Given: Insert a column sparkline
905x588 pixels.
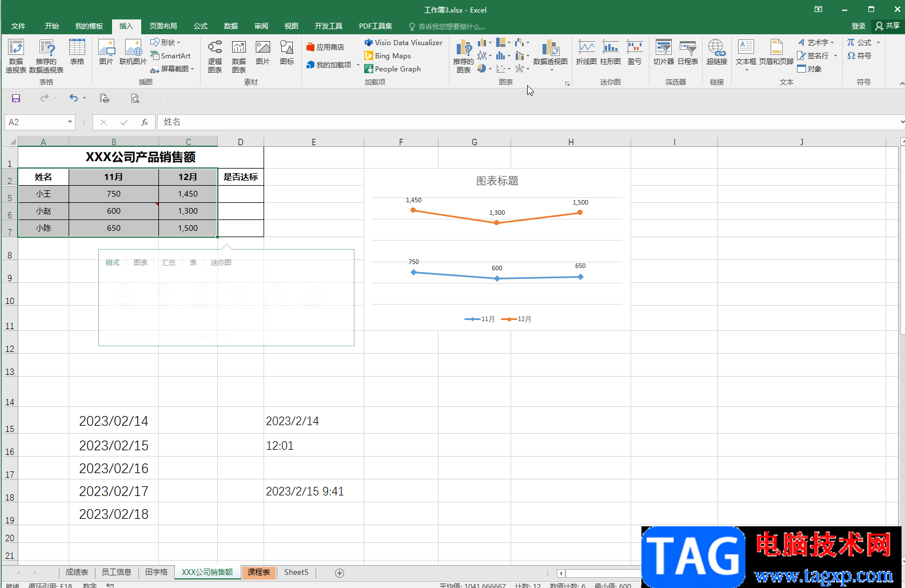Looking at the screenshot, I should (x=611, y=52).
